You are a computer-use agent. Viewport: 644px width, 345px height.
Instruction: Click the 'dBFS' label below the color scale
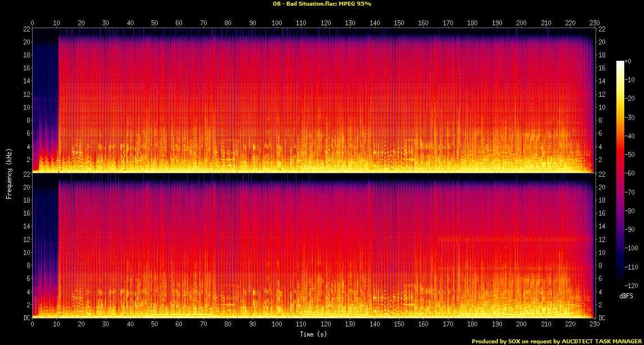[x=626, y=295]
